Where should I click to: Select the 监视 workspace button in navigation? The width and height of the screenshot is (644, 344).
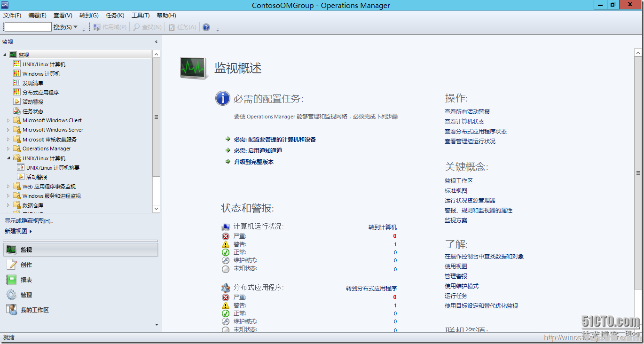tap(80, 250)
